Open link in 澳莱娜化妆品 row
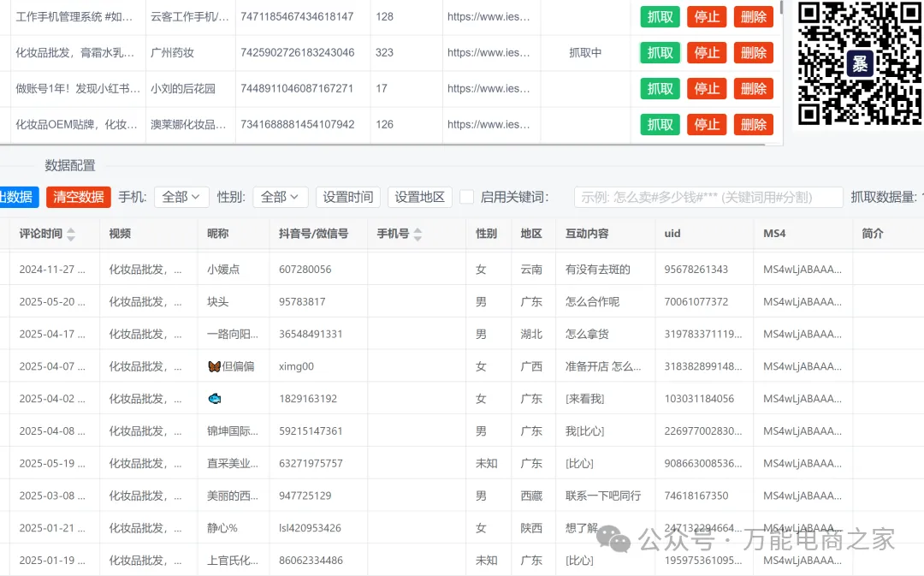 tap(489, 124)
